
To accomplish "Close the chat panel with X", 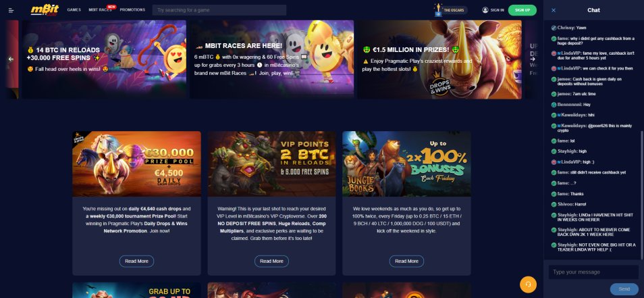I will coord(554,10).
